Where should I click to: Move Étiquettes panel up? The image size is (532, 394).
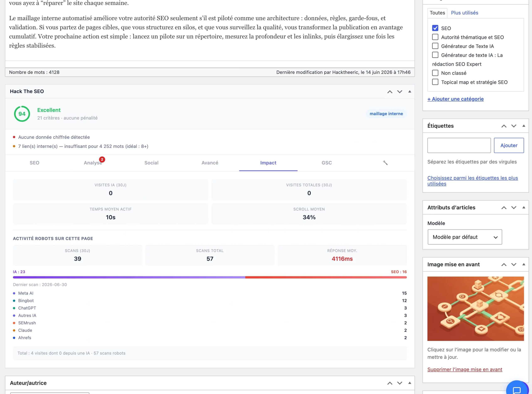504,126
